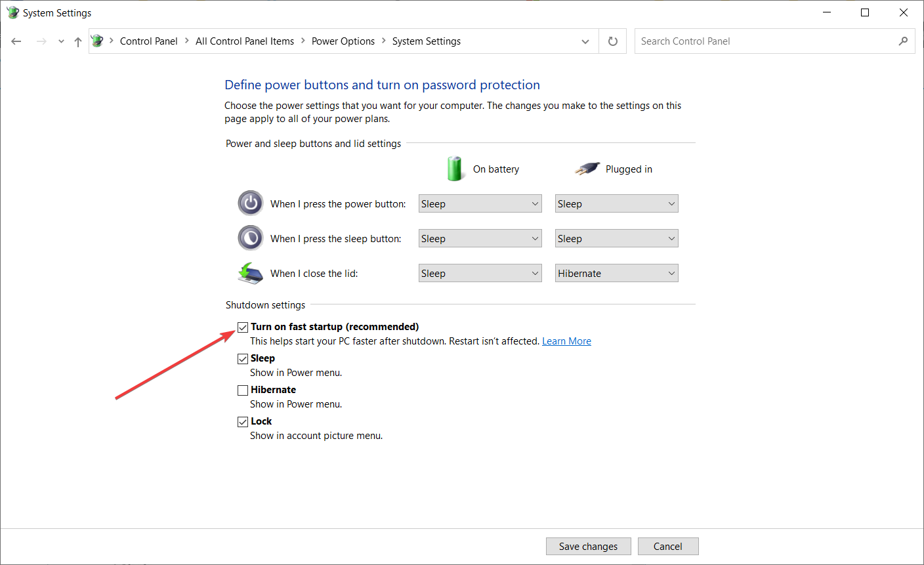This screenshot has height=565, width=924.
Task: Click the 'Turn on fast startup (recommended)' label
Action: (x=335, y=327)
